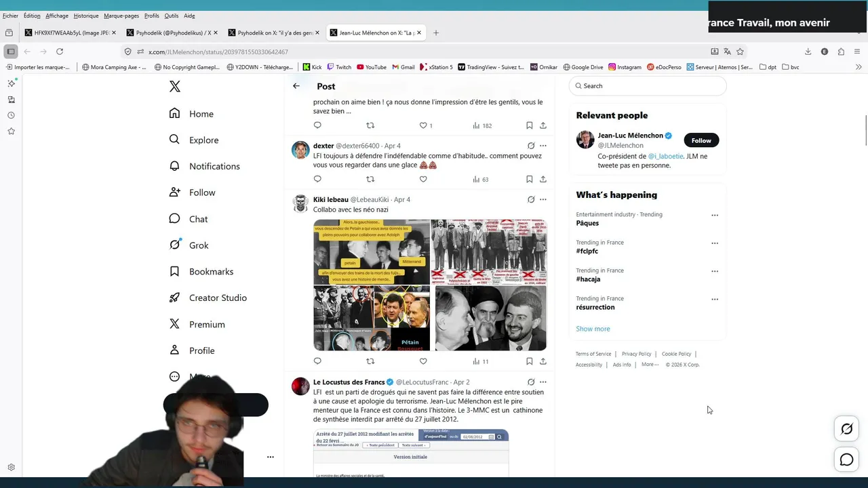Ask Grok about dexter's post
The width and height of the screenshot is (868, 488).
pyautogui.click(x=531, y=146)
